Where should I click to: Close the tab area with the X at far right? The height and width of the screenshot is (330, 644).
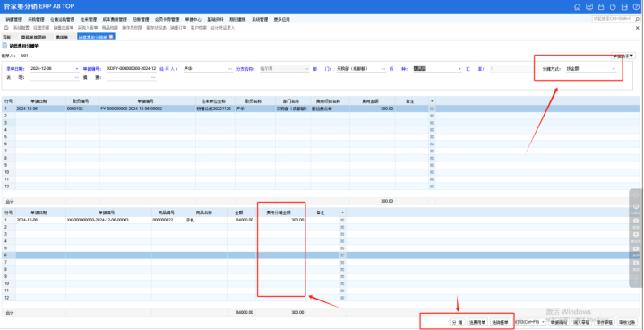coord(637,28)
